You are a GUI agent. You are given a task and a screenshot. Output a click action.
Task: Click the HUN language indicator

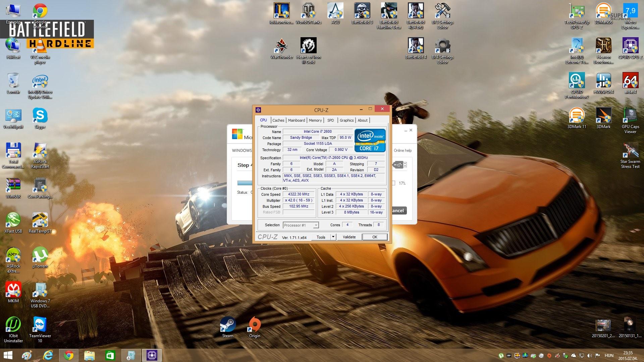coord(609,356)
